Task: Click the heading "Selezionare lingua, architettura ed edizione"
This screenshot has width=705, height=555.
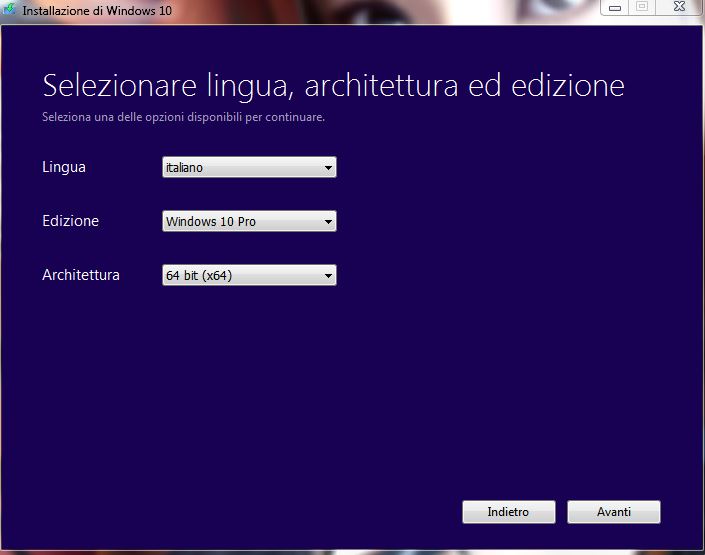Action: tap(333, 86)
